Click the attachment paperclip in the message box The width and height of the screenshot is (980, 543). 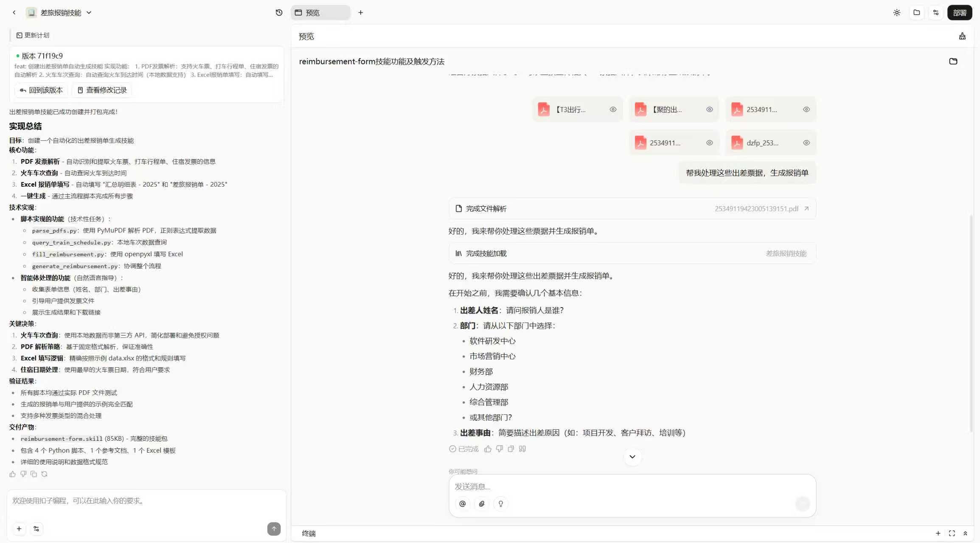(x=482, y=504)
